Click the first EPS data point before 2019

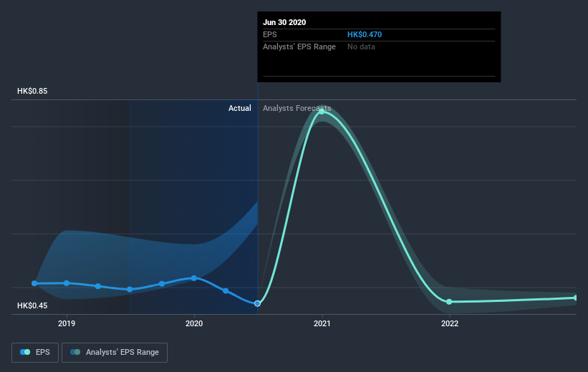click(34, 283)
